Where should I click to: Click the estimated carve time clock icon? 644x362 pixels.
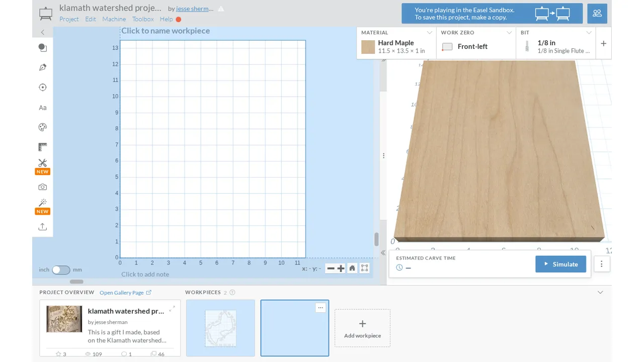(399, 267)
